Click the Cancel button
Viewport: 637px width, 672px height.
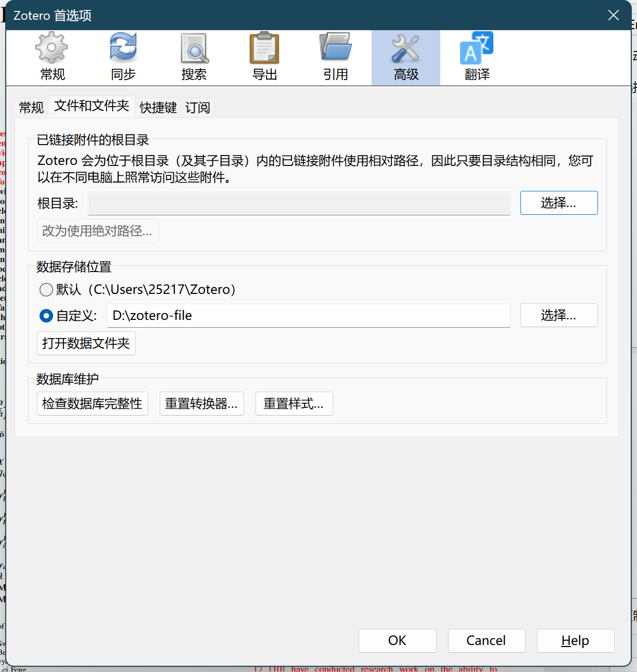coord(487,641)
